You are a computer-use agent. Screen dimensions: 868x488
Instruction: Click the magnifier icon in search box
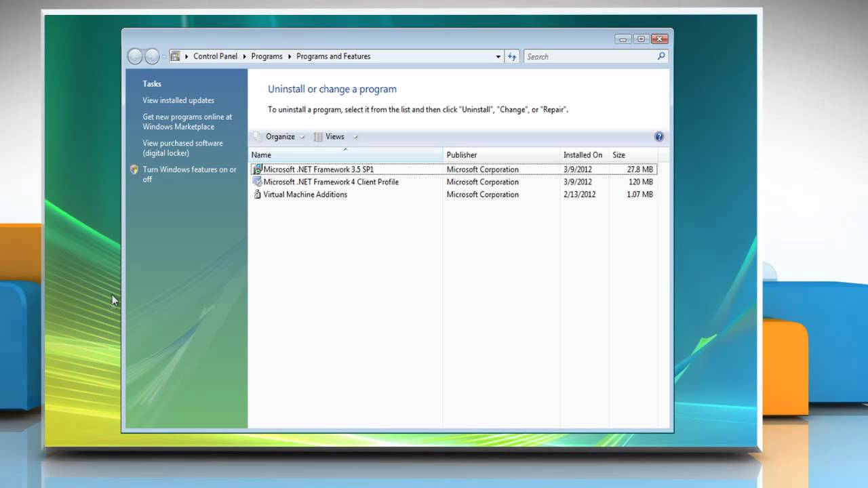[x=661, y=56]
